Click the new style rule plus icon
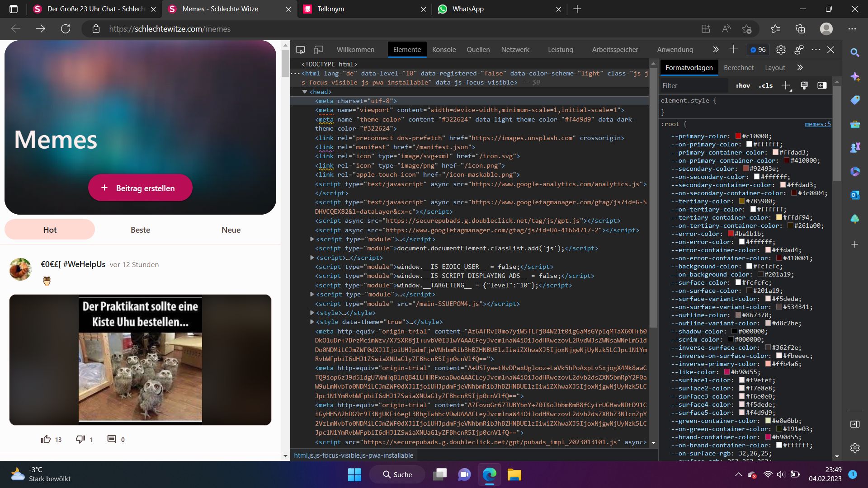The image size is (868, 488). [786, 85]
